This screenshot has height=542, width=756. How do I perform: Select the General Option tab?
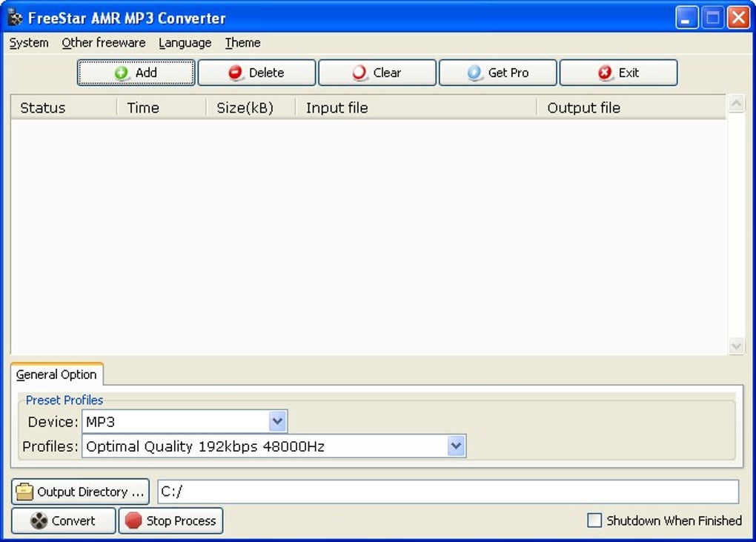tap(56, 374)
